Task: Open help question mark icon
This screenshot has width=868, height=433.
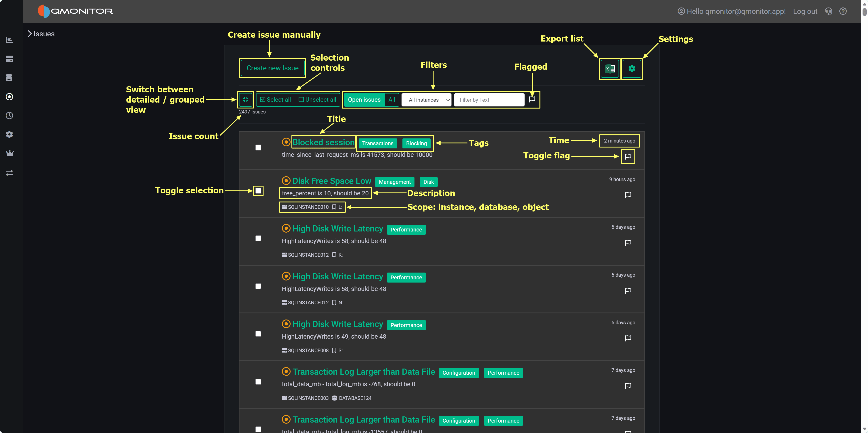Action: 843,11
